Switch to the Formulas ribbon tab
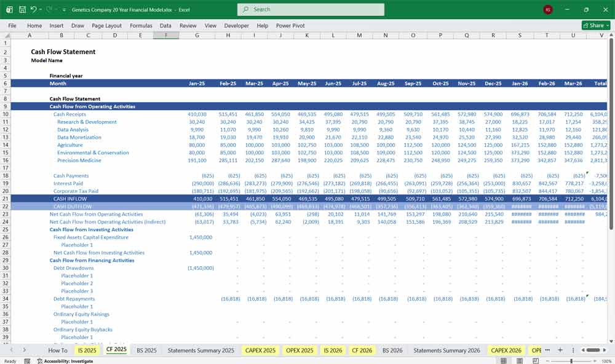This screenshot has height=364, width=615. click(141, 26)
